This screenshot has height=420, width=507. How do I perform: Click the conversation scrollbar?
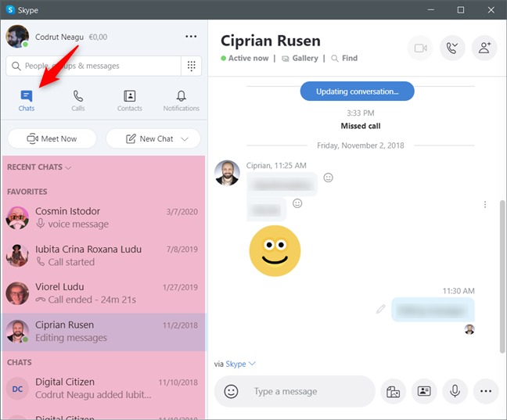502,276
